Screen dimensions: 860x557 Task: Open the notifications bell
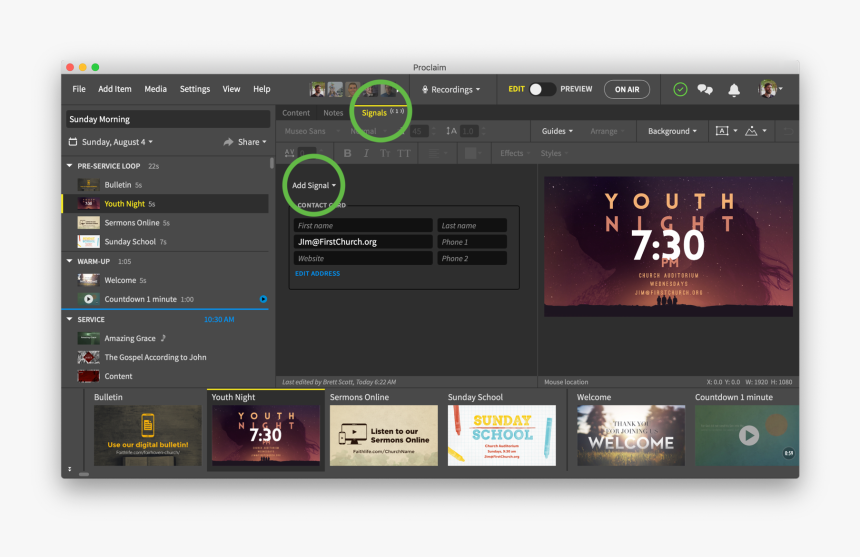[x=734, y=90]
